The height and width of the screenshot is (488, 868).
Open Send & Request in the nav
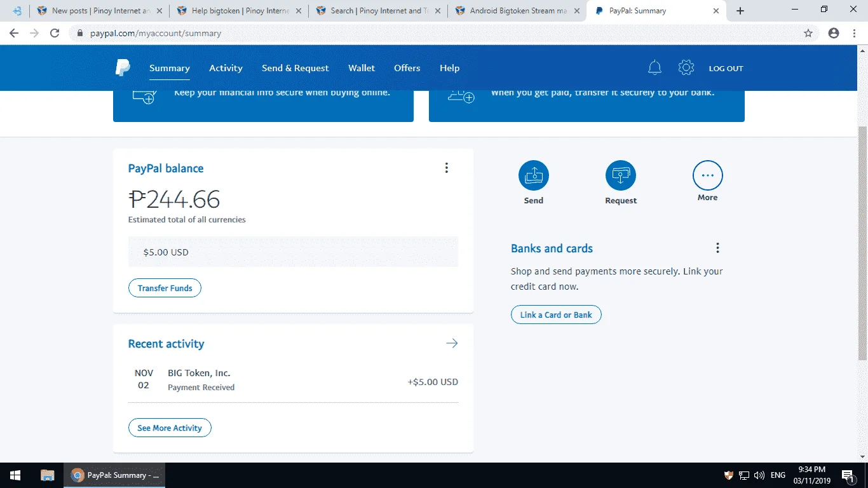[x=295, y=69]
